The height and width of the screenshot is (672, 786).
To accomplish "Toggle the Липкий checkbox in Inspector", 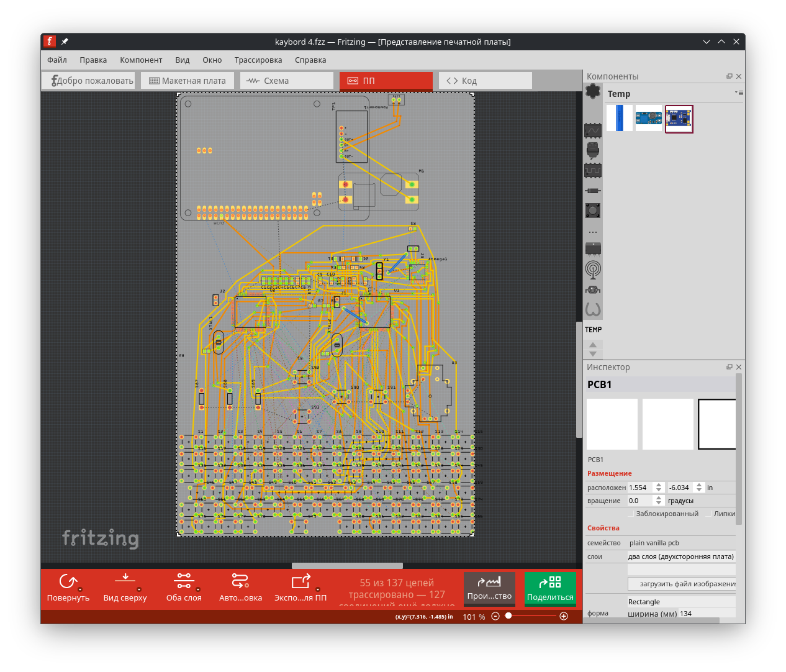I will (708, 514).
